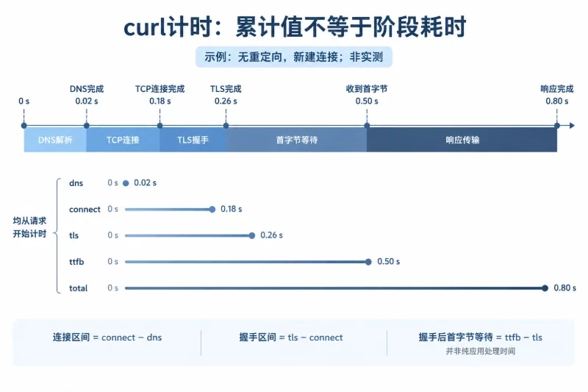Click the "connect" row label
Image resolution: width=588 pixels, height=392 pixels.
[85, 210]
